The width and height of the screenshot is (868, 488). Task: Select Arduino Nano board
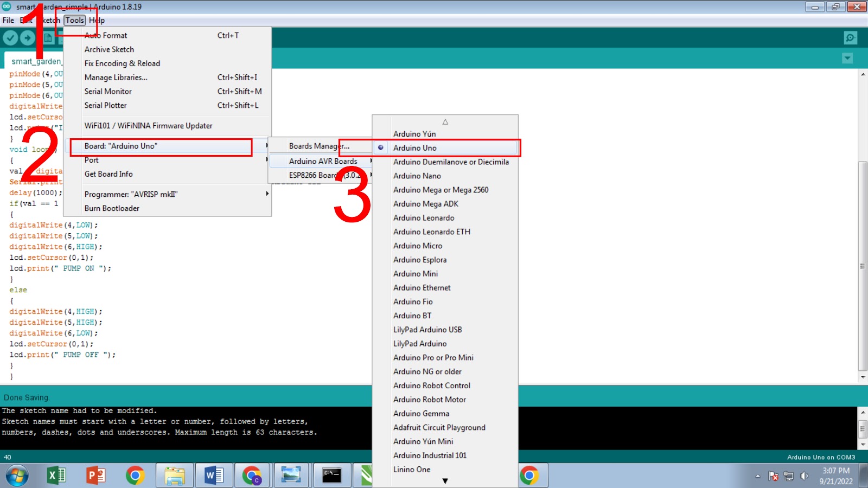pyautogui.click(x=445, y=176)
